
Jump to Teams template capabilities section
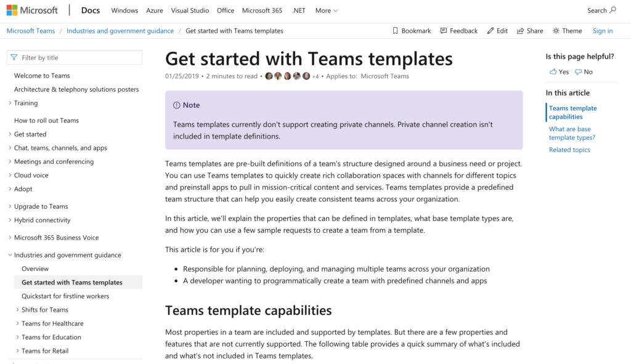[572, 112]
